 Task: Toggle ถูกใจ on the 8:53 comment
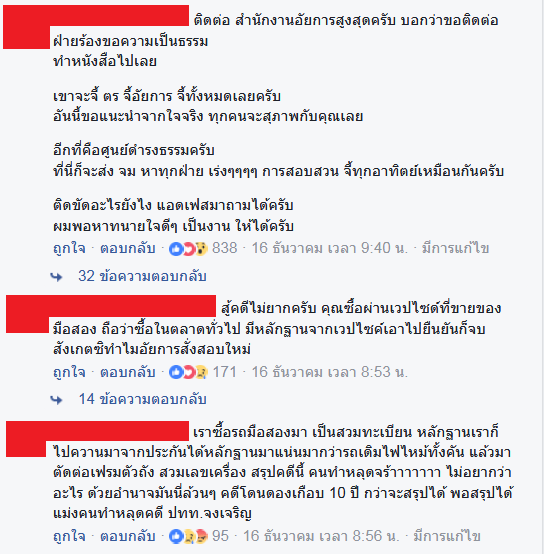(x=69, y=372)
